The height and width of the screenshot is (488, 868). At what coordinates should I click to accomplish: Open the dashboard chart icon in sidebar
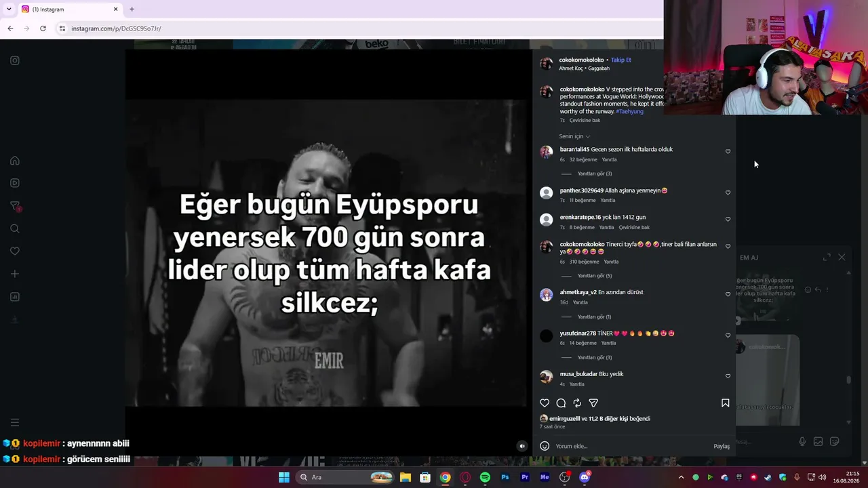tap(15, 297)
